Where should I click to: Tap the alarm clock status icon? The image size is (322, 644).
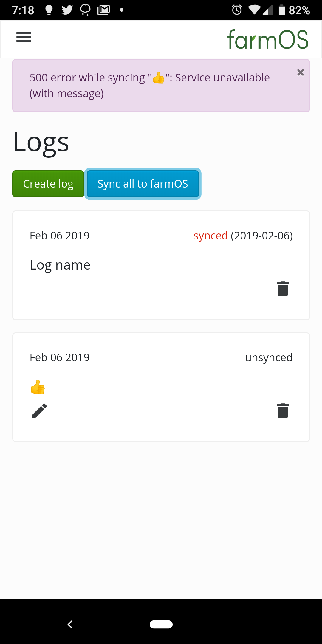pos(237,10)
